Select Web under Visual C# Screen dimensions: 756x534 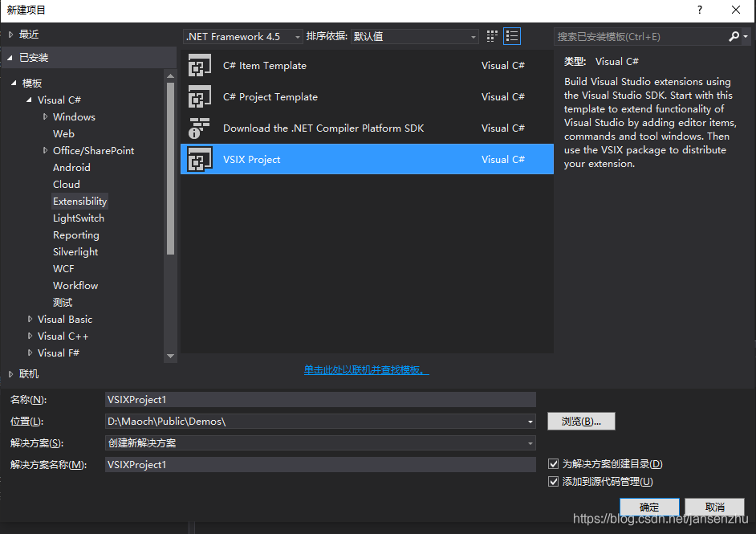63,133
